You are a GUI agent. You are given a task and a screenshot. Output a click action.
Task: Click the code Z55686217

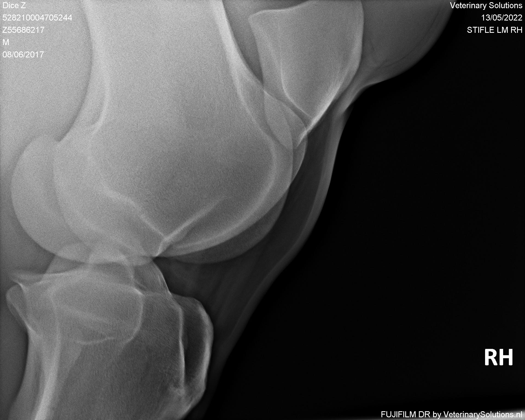tap(23, 30)
